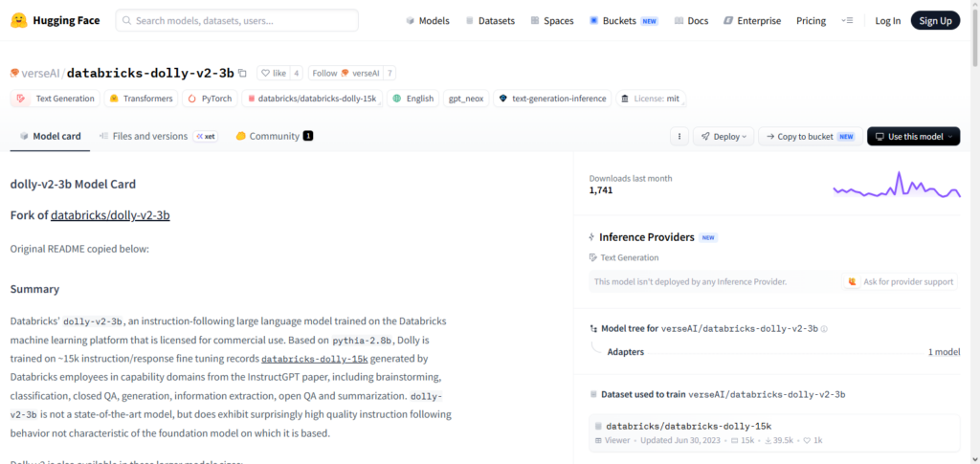Click the Text Generation tag
This screenshot has height=464, width=980.
(55, 99)
